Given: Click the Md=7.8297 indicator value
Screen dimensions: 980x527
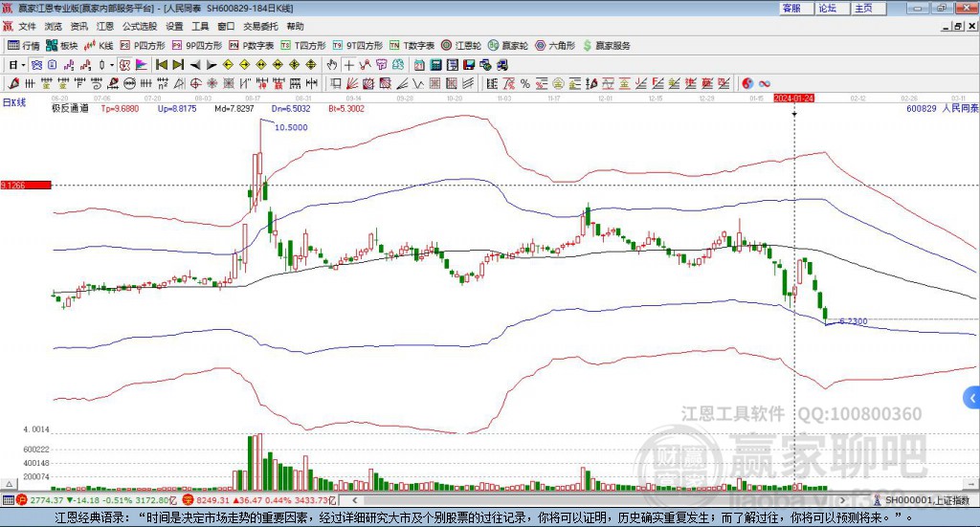Looking at the screenshot, I should tap(234, 108).
